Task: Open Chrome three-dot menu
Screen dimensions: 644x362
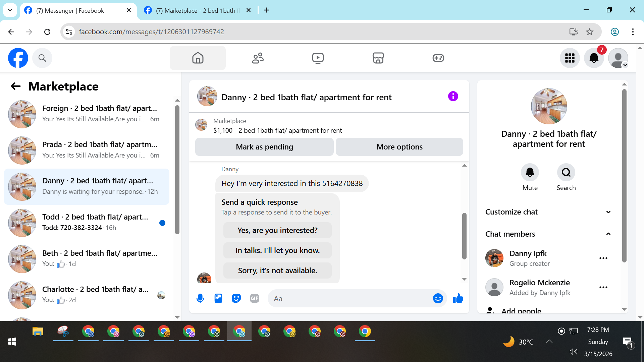Action: point(633,32)
